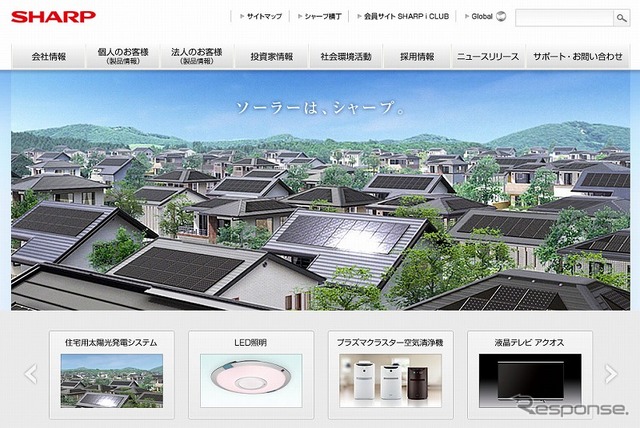Click the SHARP logo
Image resolution: width=640 pixels, height=428 pixels.
point(53,17)
